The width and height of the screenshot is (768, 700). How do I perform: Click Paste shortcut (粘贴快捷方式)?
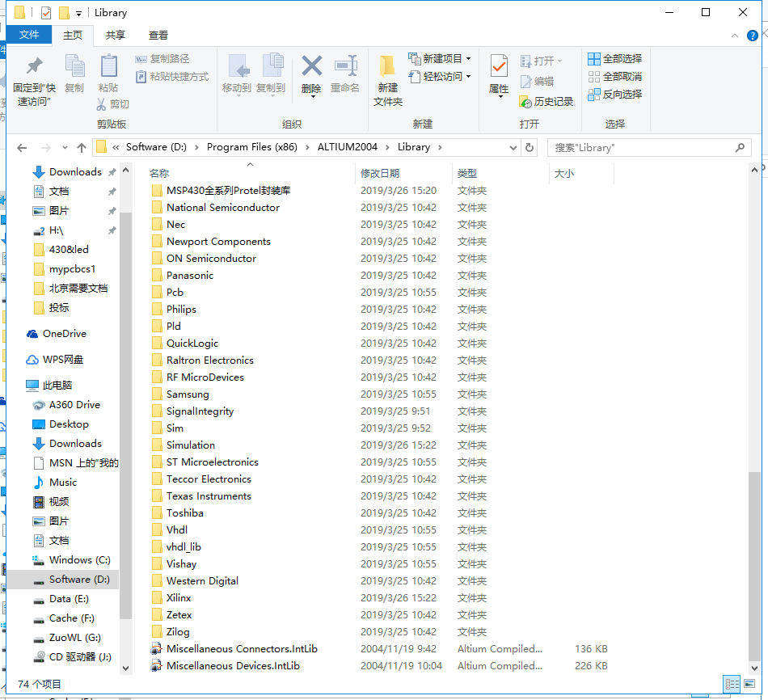pos(172,77)
